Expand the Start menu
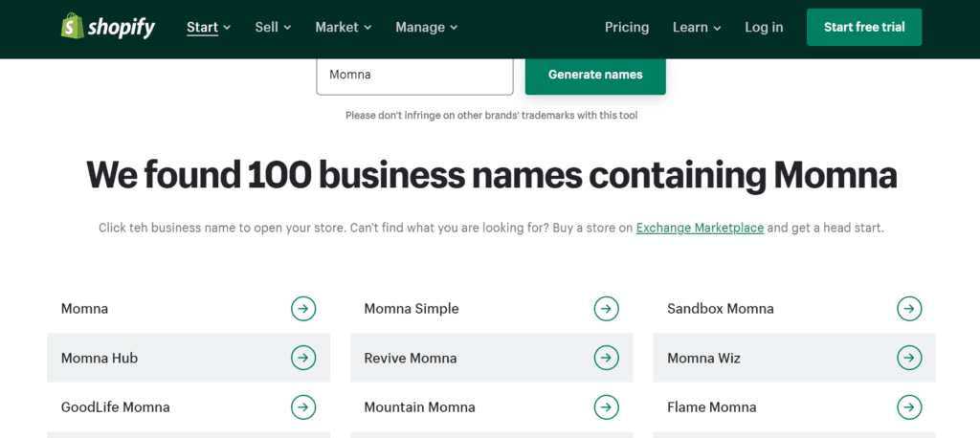980x438 pixels. (x=209, y=28)
